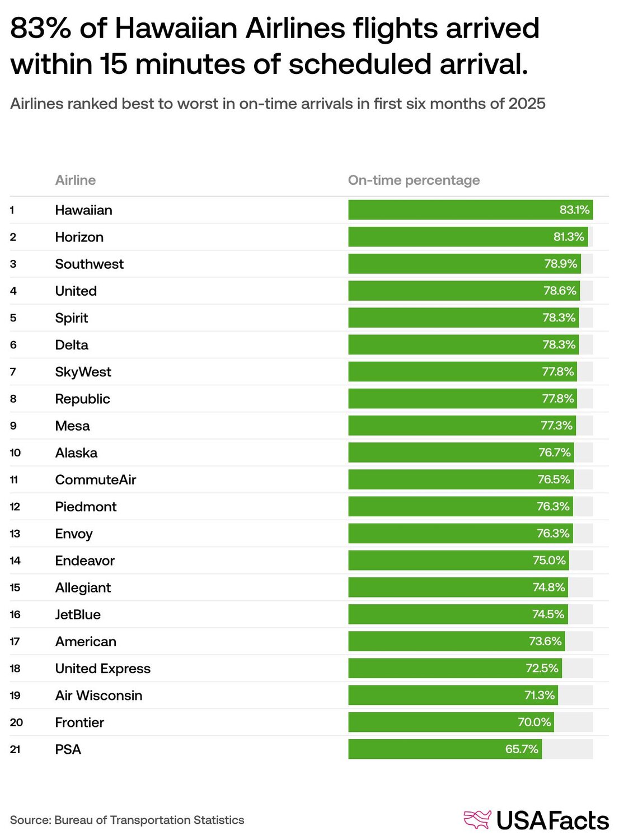Select the United 78.6% bar

[464, 291]
